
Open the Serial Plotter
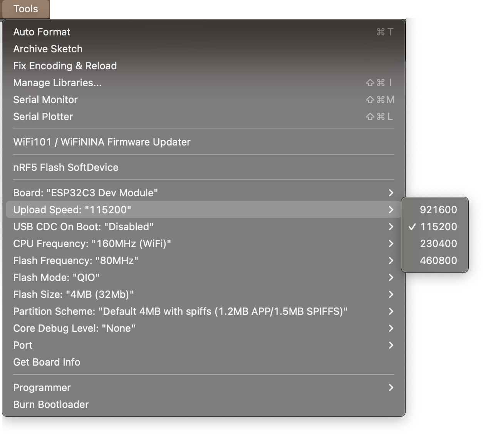(x=43, y=117)
